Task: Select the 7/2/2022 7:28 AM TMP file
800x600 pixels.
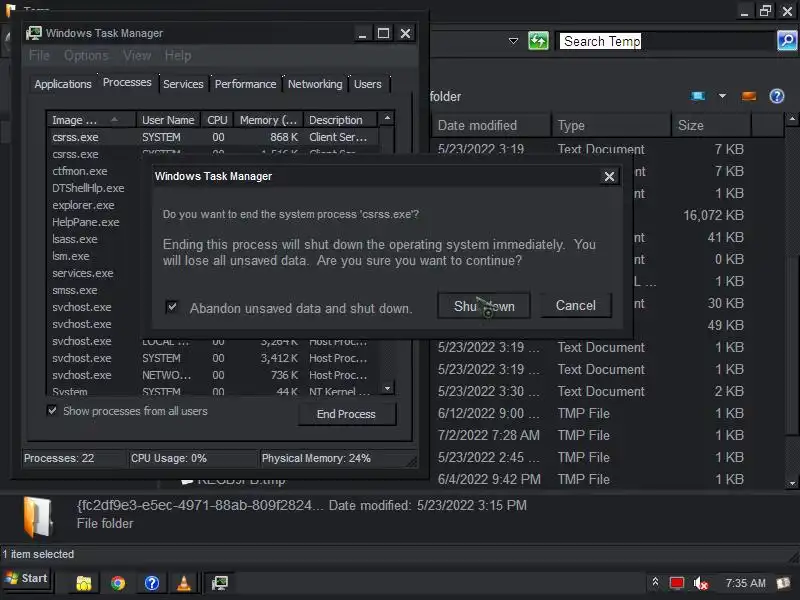Action: (x=590, y=435)
